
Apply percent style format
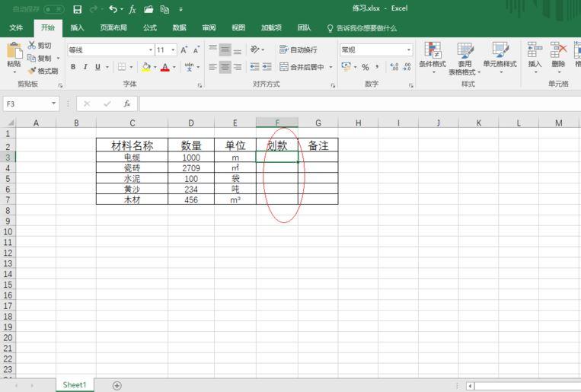[x=366, y=67]
